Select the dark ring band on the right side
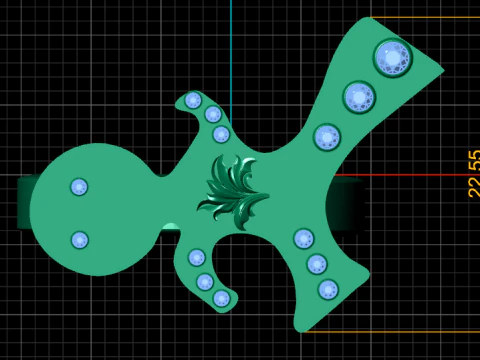480x360 pixels. [x=346, y=205]
